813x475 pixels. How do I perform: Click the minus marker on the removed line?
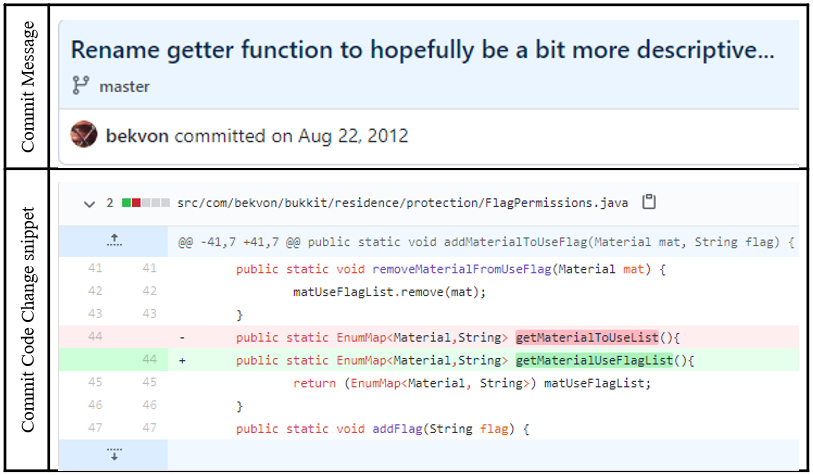(182, 338)
